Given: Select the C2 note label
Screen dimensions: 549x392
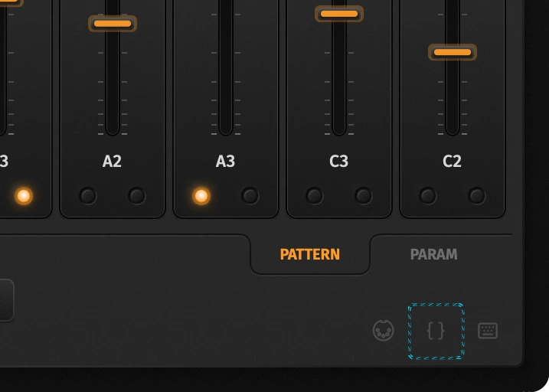Looking at the screenshot, I should 452,161.
